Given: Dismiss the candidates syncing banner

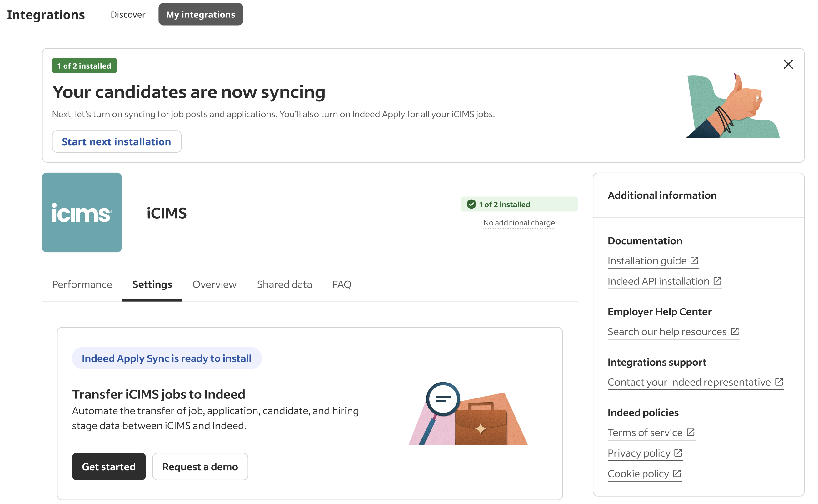Looking at the screenshot, I should click(788, 64).
